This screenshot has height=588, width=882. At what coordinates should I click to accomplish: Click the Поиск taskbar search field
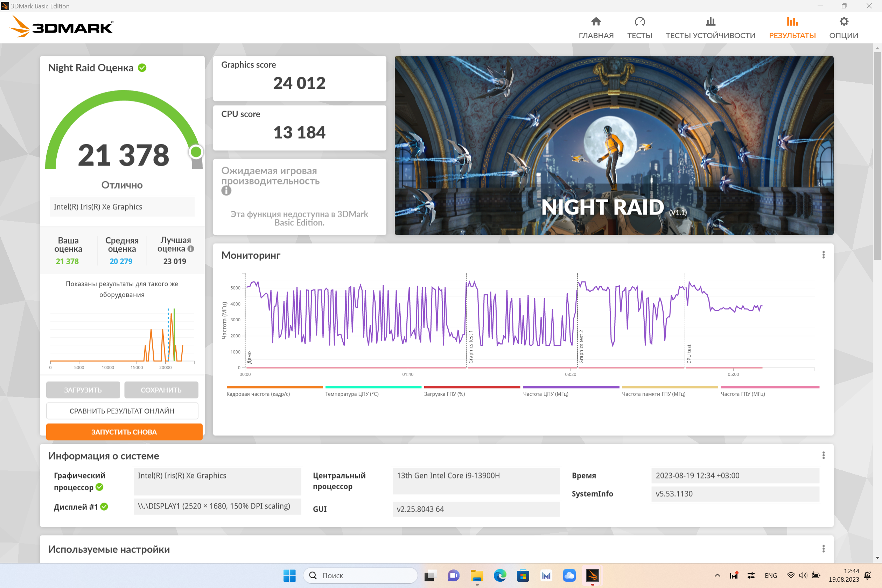coord(360,575)
